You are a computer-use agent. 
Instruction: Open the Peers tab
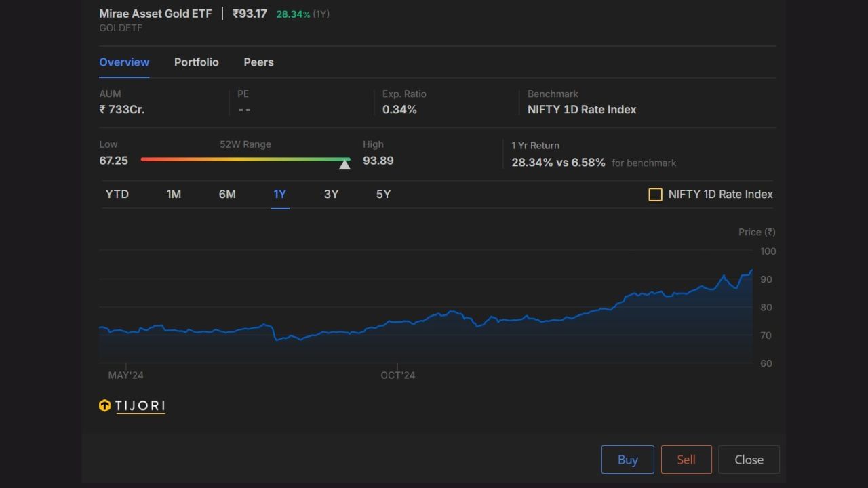click(x=258, y=62)
